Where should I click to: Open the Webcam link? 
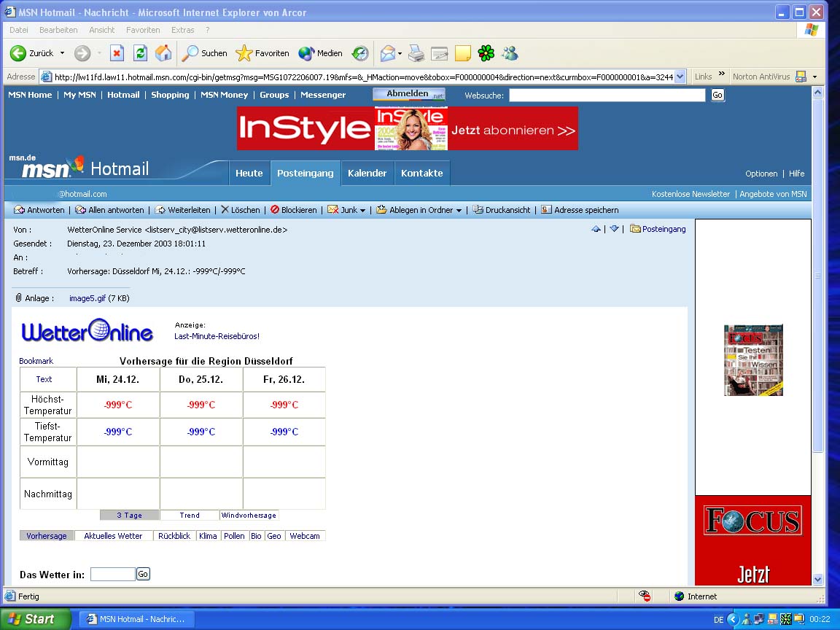[x=305, y=536]
